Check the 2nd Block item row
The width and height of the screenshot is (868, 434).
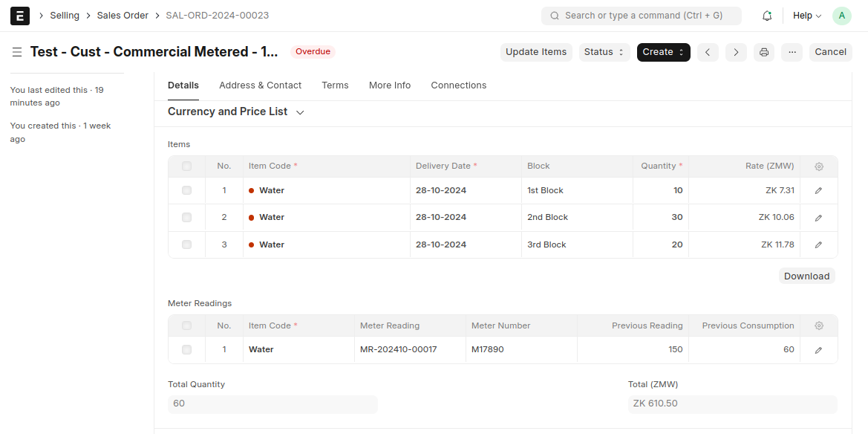tap(186, 217)
